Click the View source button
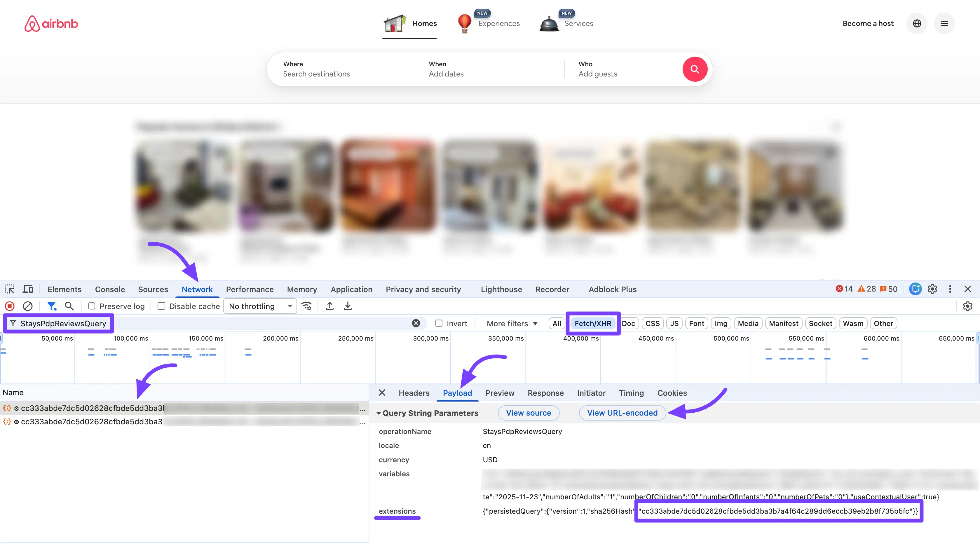 coord(529,413)
